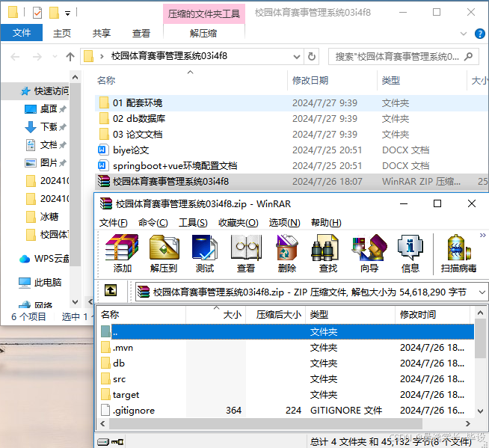Open WinRAR archive path dropdown
Image resolution: width=489 pixels, height=448 pixels.
[482, 292]
